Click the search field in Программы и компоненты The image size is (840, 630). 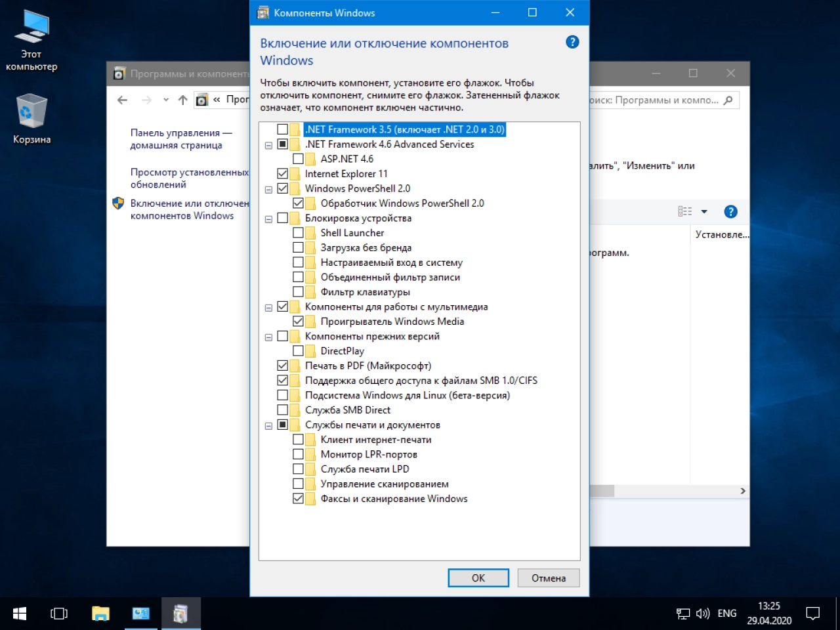coord(665,100)
